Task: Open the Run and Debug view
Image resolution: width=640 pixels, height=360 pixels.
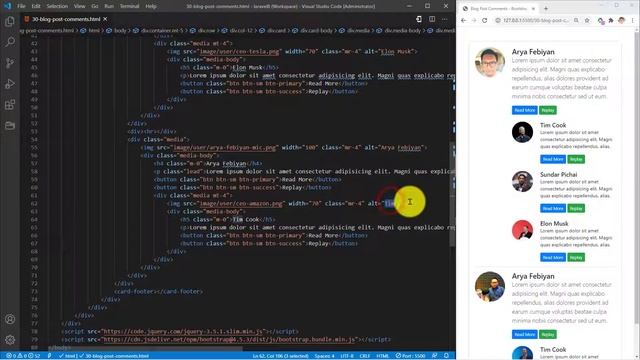Action: [10, 84]
